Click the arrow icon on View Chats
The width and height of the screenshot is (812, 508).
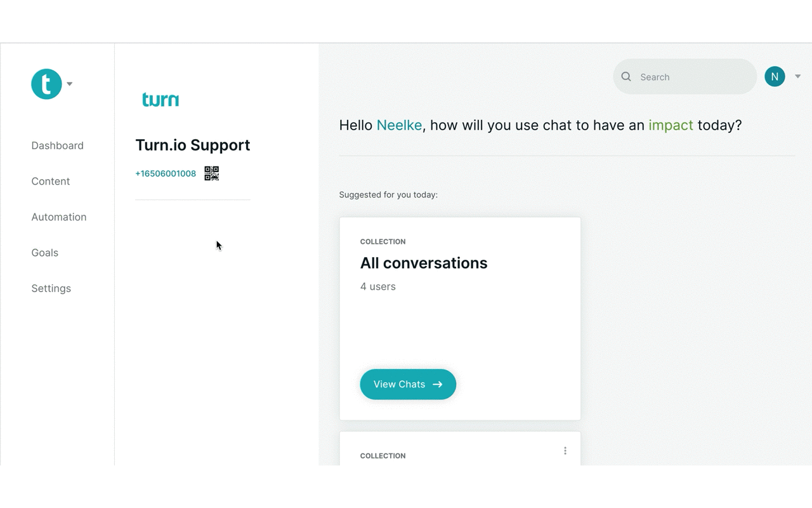coord(438,384)
